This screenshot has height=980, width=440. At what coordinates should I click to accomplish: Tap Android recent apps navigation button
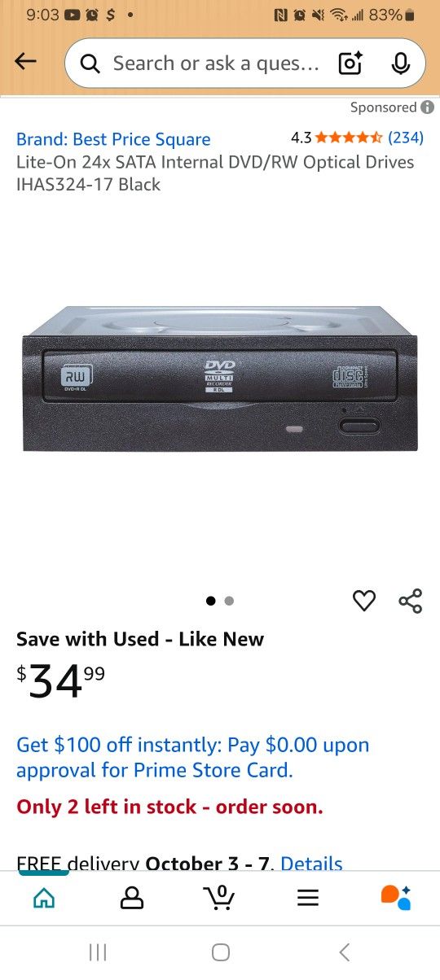click(98, 952)
